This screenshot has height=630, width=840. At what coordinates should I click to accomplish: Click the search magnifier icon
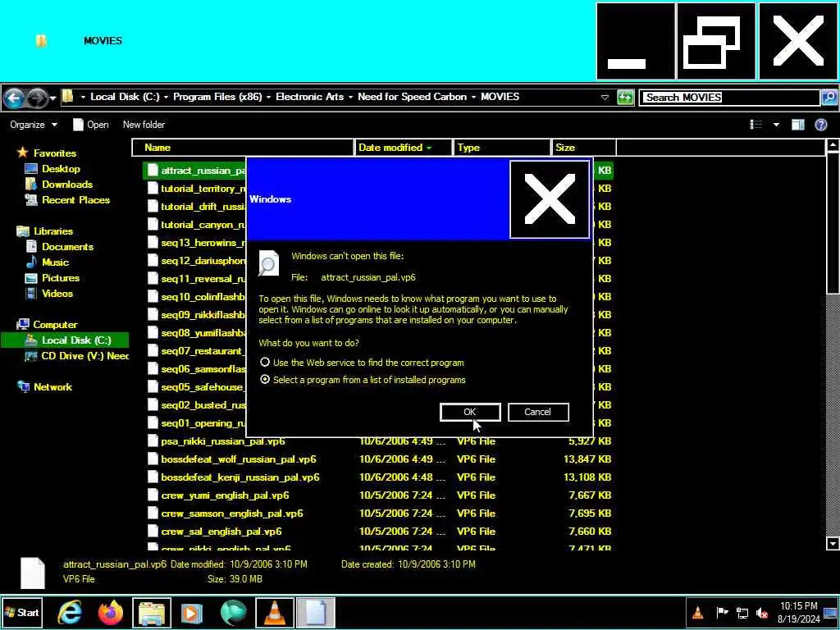pyautogui.click(x=829, y=98)
